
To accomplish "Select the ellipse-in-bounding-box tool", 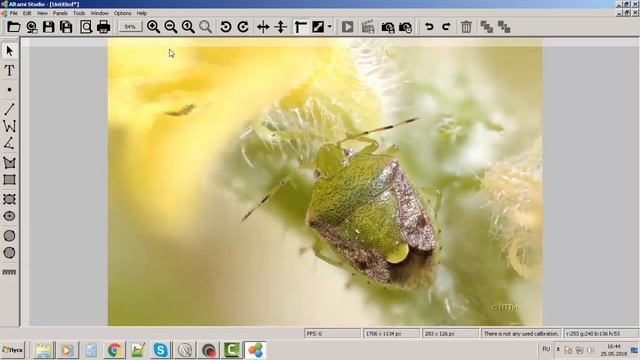I will click(9, 199).
